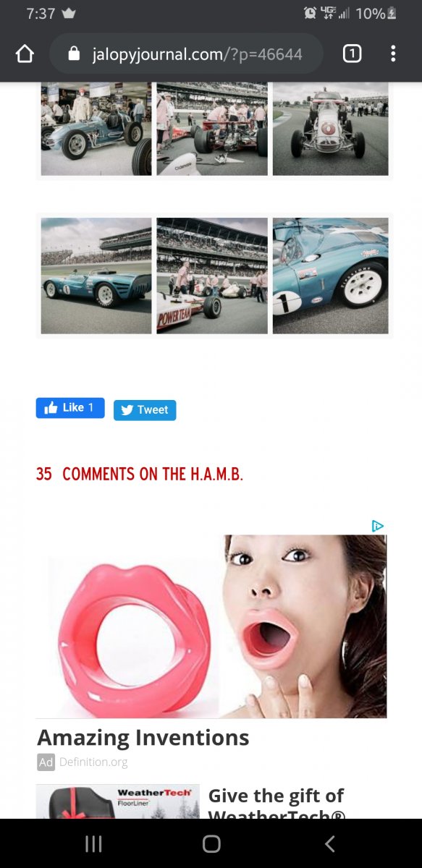Click the jalopyjournal.com address bar
This screenshot has height=868, width=422.
(x=186, y=54)
